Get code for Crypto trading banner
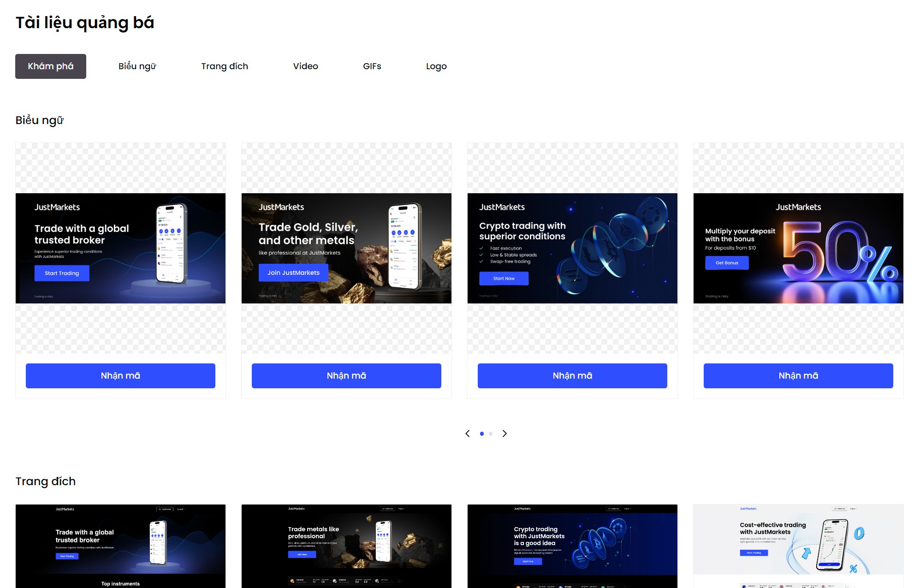914x588 pixels. (x=572, y=376)
